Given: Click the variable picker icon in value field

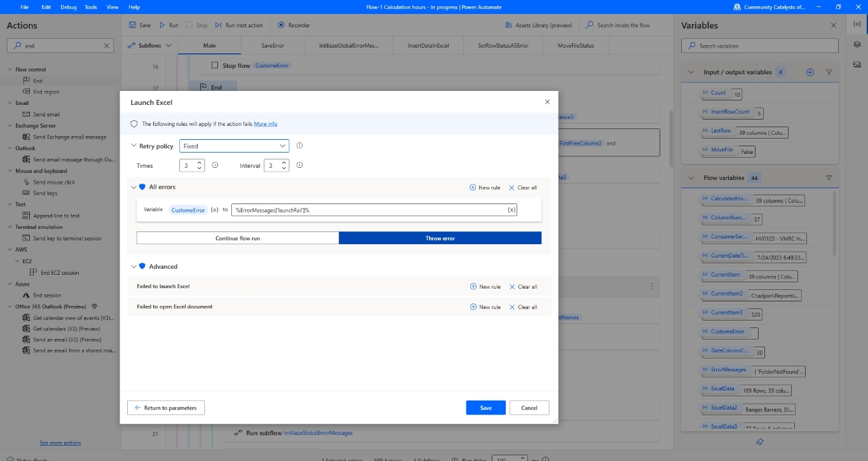Looking at the screenshot, I should (512, 210).
